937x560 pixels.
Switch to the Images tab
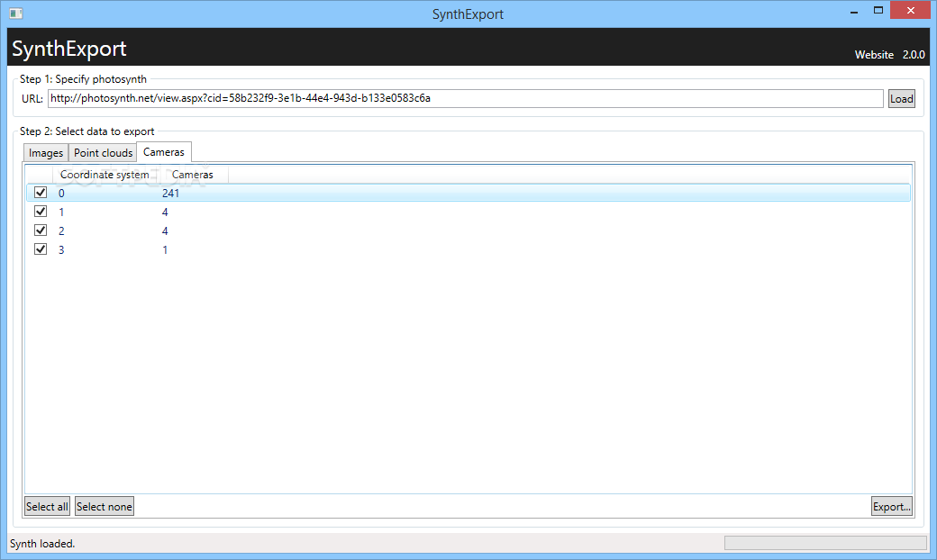coord(46,153)
